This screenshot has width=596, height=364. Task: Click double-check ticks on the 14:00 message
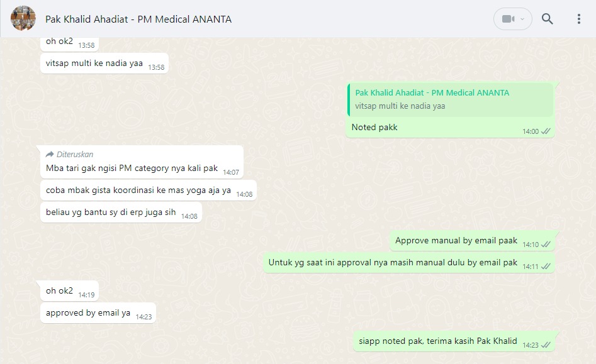pos(546,131)
